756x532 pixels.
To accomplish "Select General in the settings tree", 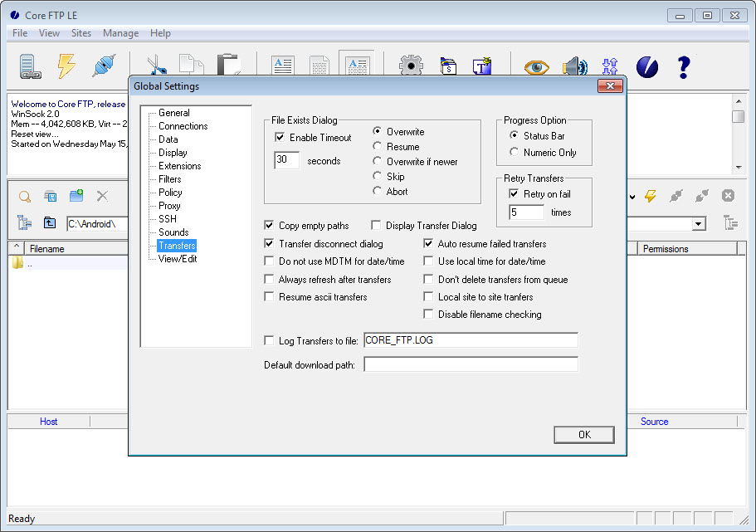I will 173,113.
